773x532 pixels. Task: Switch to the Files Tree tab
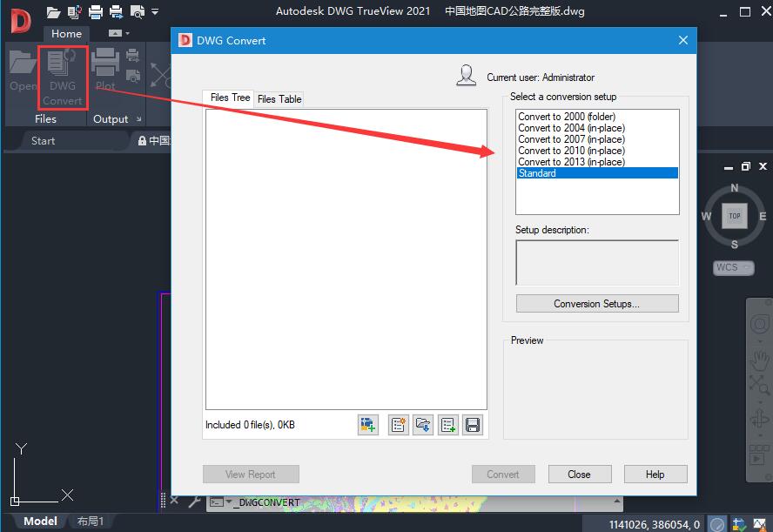(230, 98)
